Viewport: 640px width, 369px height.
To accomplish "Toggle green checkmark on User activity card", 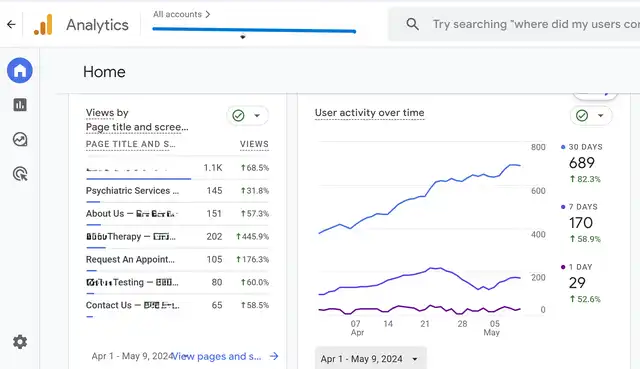I will (x=582, y=116).
